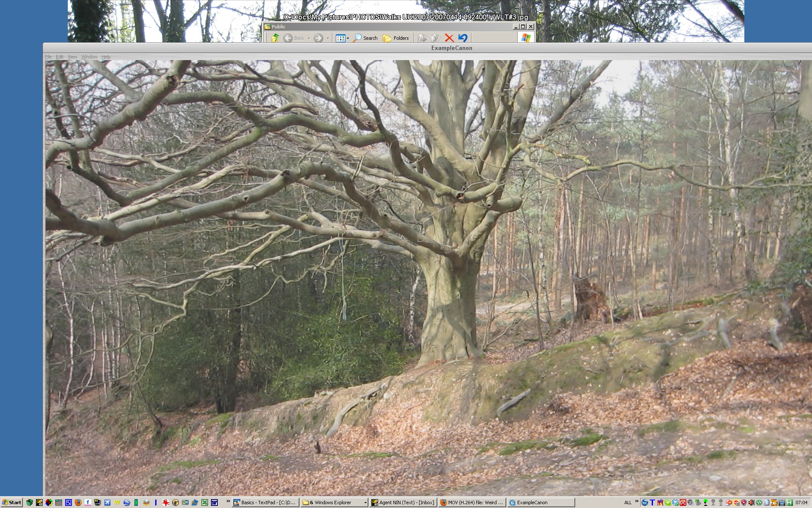The image size is (812, 508).
Task: Click the Search magnifier button
Action: tap(366, 38)
